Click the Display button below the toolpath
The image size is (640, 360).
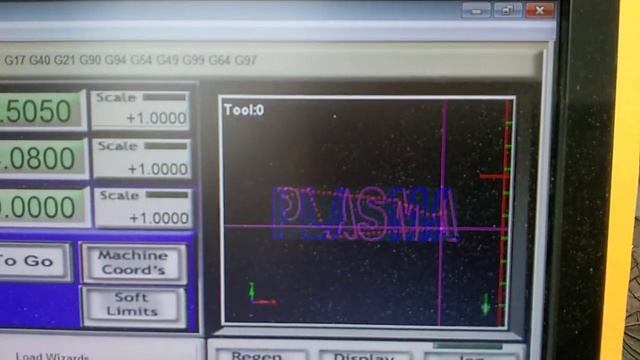[364, 356]
